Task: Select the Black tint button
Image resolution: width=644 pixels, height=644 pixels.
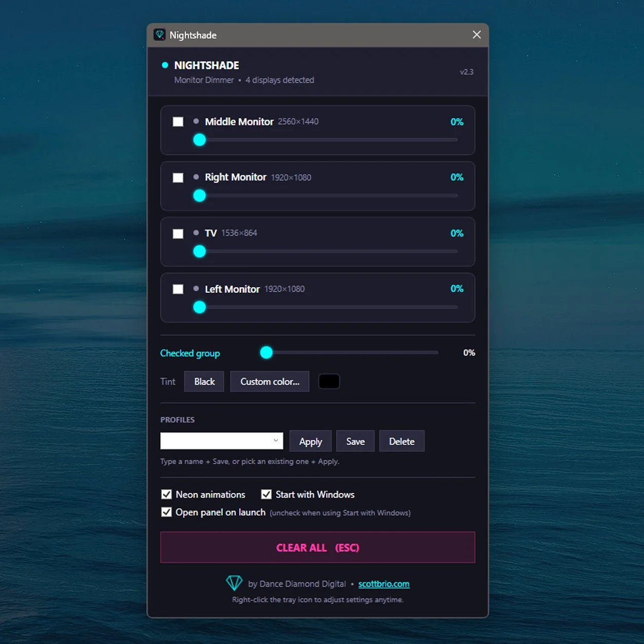Action: click(204, 382)
